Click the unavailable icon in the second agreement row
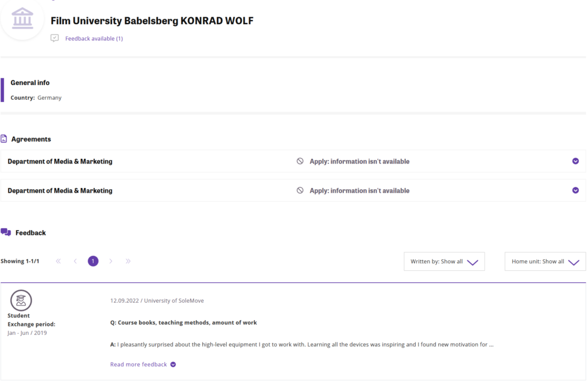Image resolution: width=588 pixels, height=382 pixels. (x=300, y=190)
